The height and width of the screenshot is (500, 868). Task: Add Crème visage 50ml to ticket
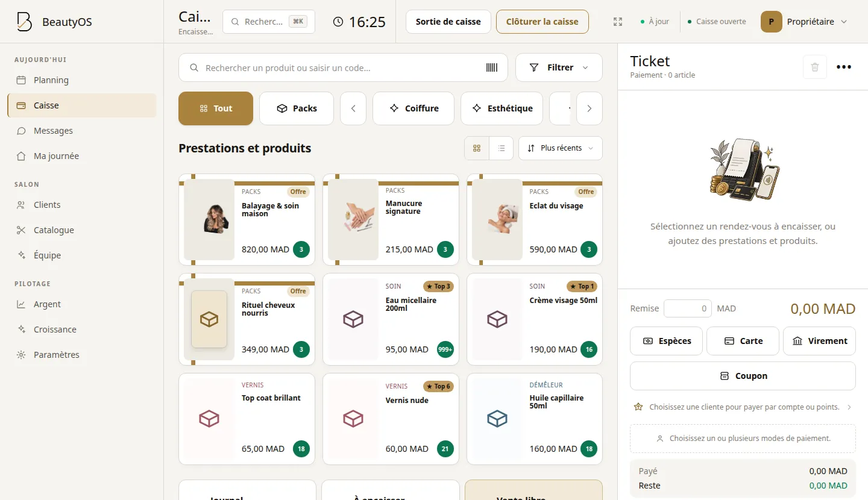click(x=535, y=319)
